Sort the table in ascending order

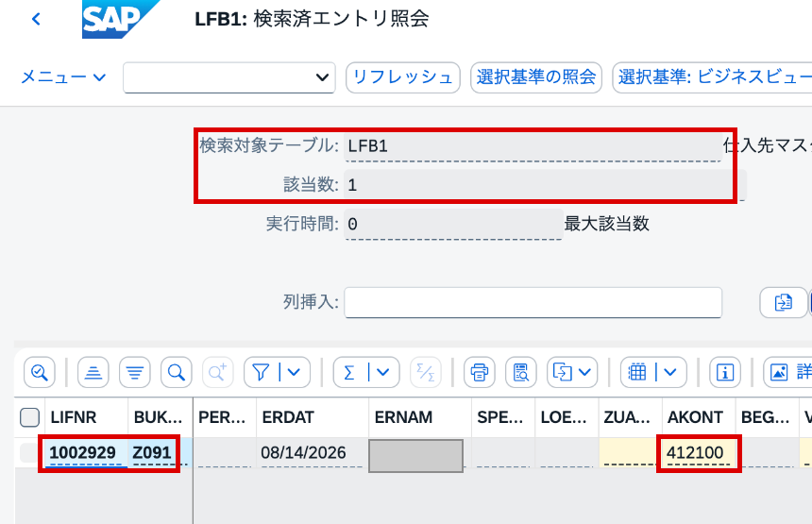pyautogui.click(x=93, y=372)
